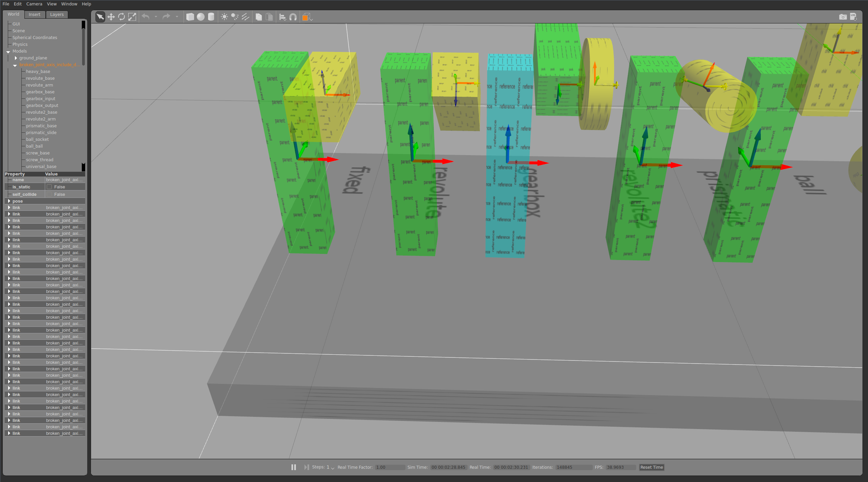Toggle the is_static property checkbox
Screen dimensions: 868x482
(x=46, y=186)
